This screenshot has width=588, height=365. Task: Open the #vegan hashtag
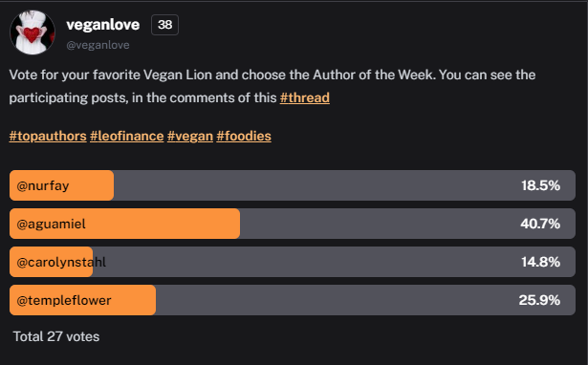(x=190, y=136)
